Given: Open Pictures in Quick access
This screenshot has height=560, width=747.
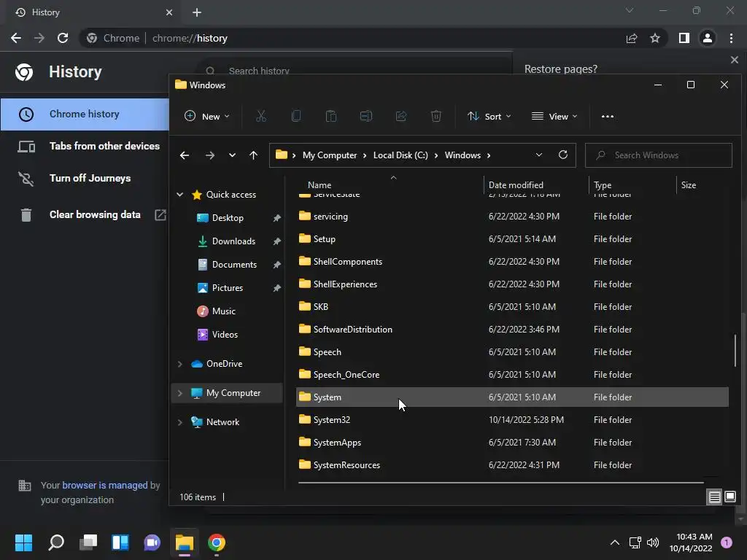Looking at the screenshot, I should [x=228, y=288].
